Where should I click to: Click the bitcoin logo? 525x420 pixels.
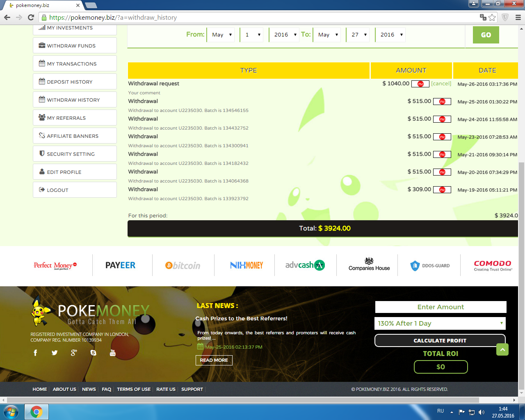coord(183,266)
